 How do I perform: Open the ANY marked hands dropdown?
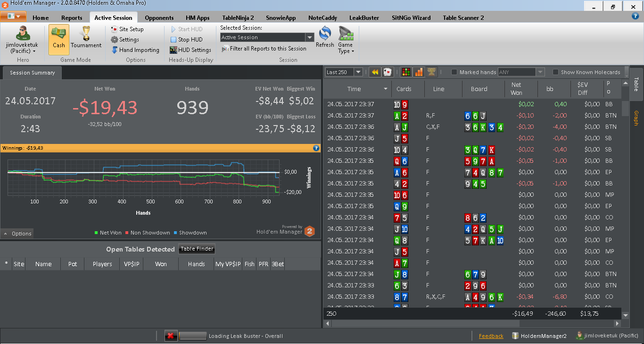coord(540,72)
